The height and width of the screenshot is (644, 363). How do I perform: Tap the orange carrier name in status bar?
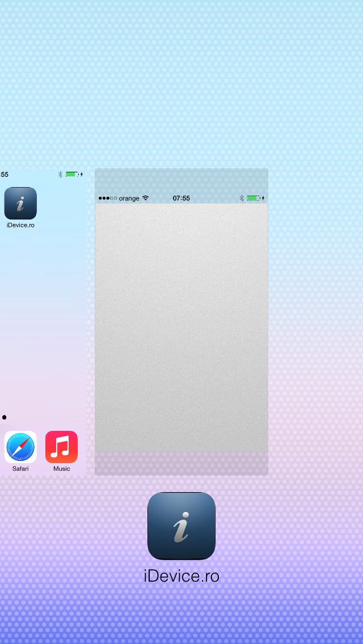tap(129, 198)
